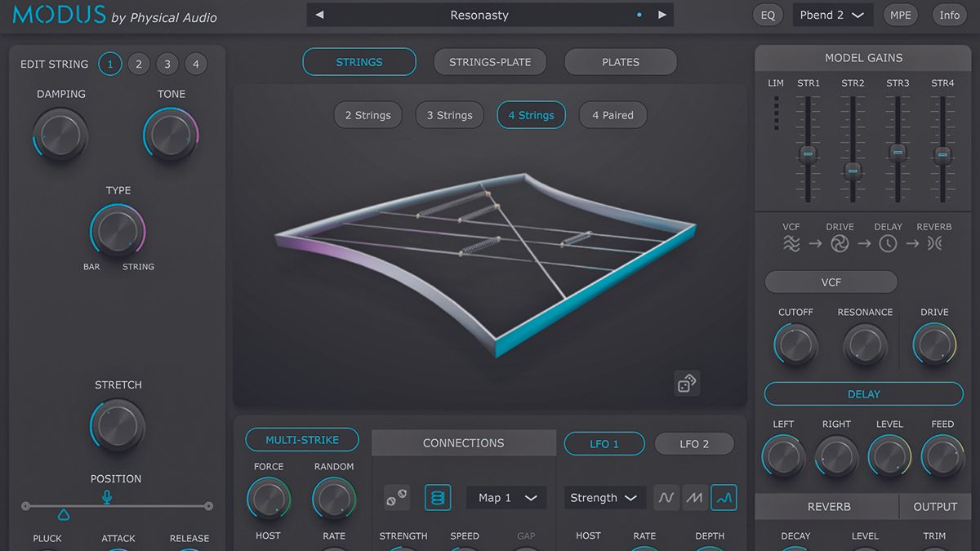
Task: Open the Map 1 connections dropdown
Action: click(x=506, y=498)
